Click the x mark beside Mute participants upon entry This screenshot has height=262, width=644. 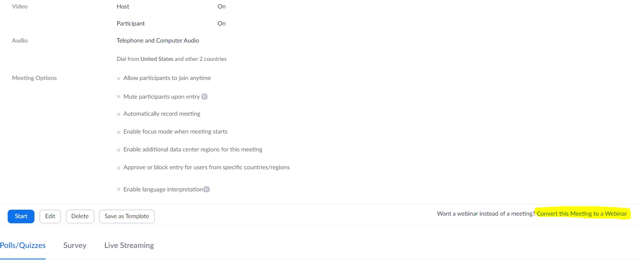[x=119, y=97]
